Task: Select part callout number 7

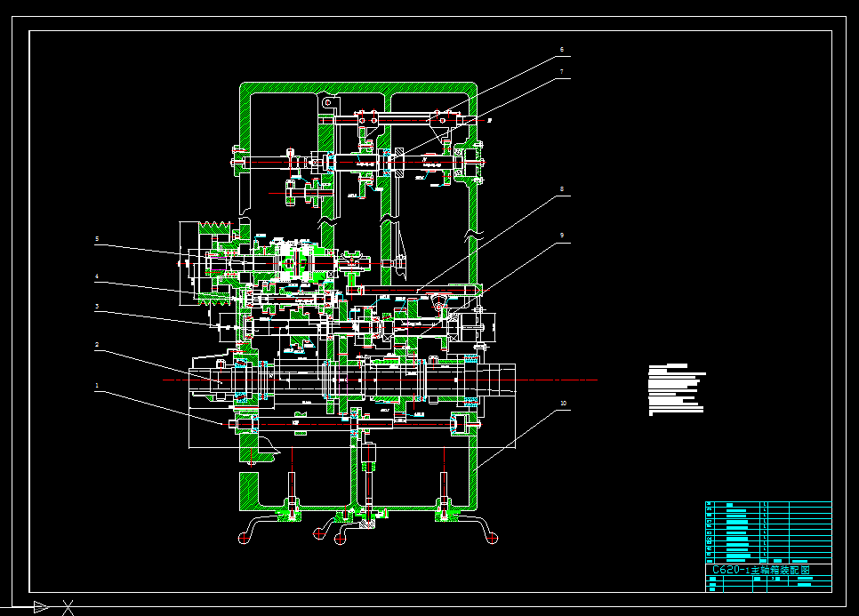Action: point(561,72)
